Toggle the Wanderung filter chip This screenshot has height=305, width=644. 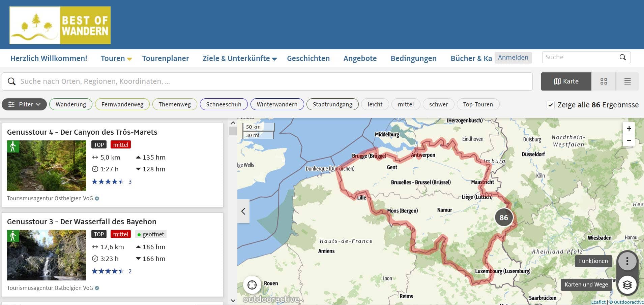(71, 104)
